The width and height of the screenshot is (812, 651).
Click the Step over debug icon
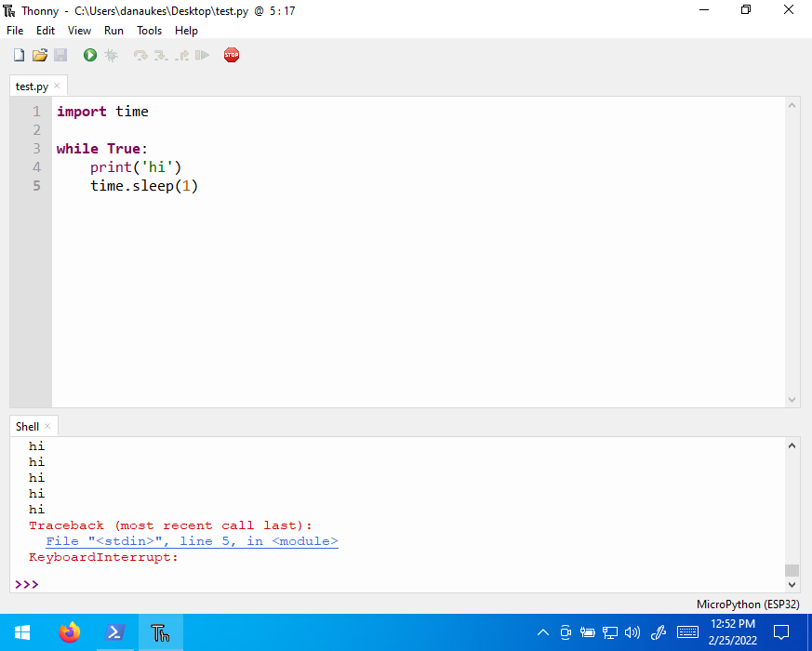pos(140,55)
